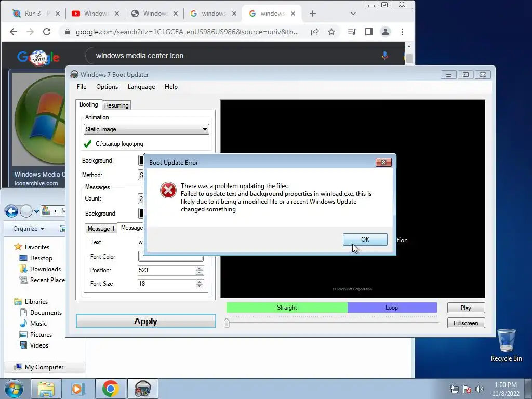Viewport: 532px width, 399px height.
Task: Open the Chrome media control icon
Action: point(352,32)
